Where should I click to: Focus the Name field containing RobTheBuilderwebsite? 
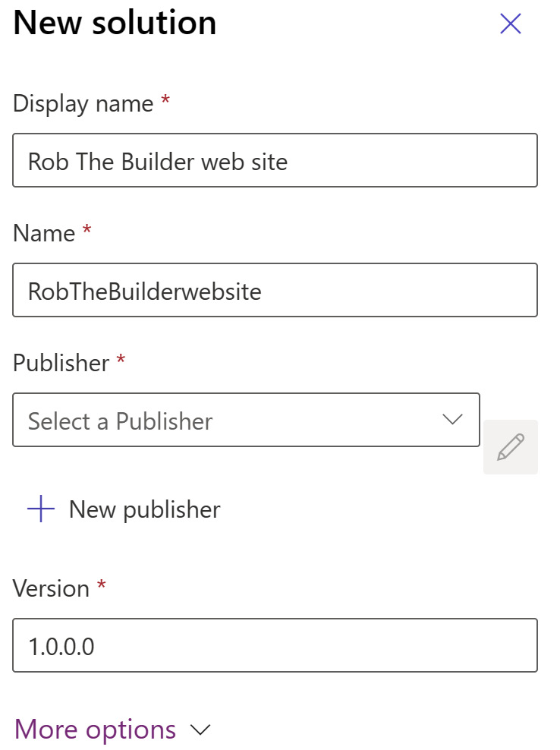tap(275, 290)
